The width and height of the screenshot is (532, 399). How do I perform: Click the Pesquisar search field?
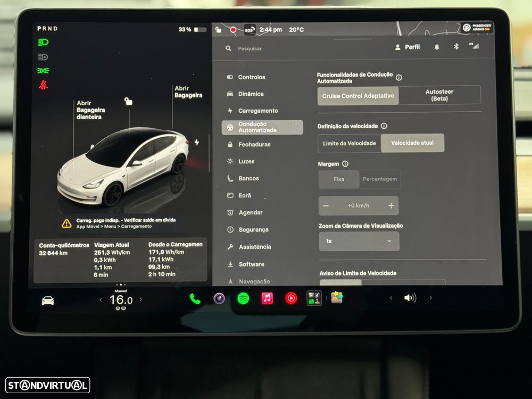[250, 48]
